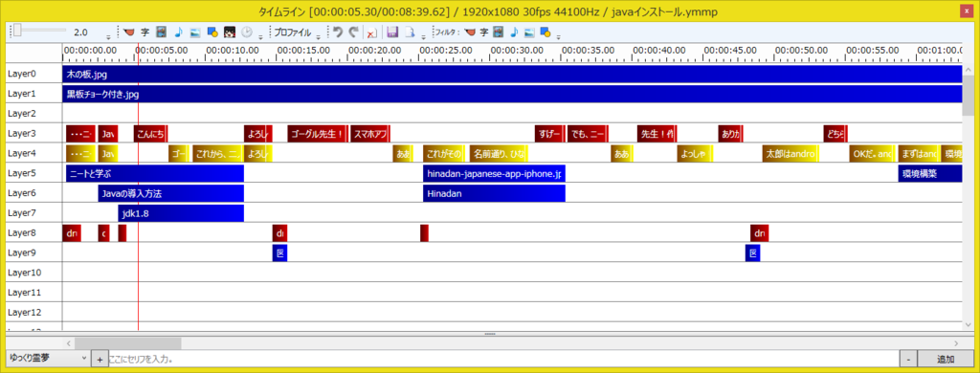The height and width of the screenshot is (373, 980).
Task: Select the 木の板.jpg clip on Layer0
Action: coord(512,74)
